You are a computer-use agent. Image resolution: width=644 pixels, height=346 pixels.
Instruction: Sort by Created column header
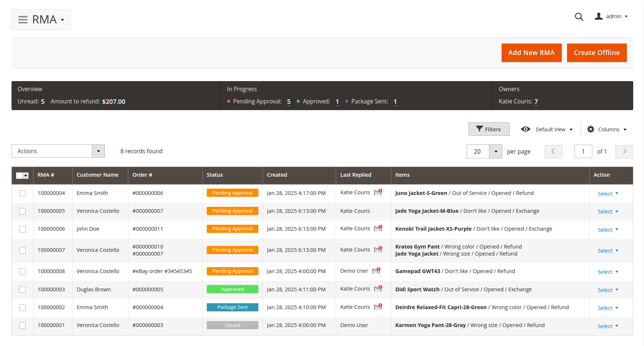(277, 175)
